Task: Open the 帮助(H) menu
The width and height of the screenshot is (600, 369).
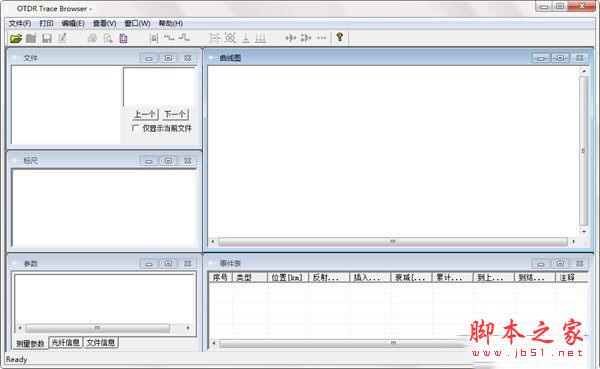Action: click(171, 23)
